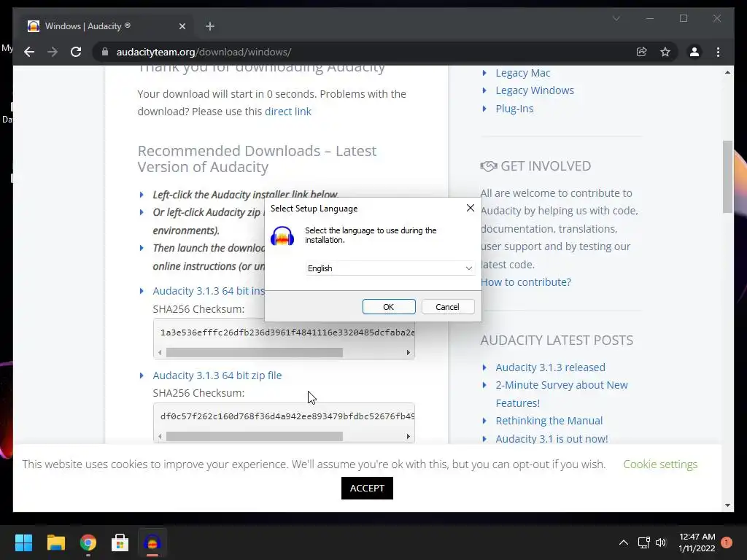Open the Chrome three-dot menu
Image resolution: width=747 pixels, height=560 pixels.
tap(718, 52)
